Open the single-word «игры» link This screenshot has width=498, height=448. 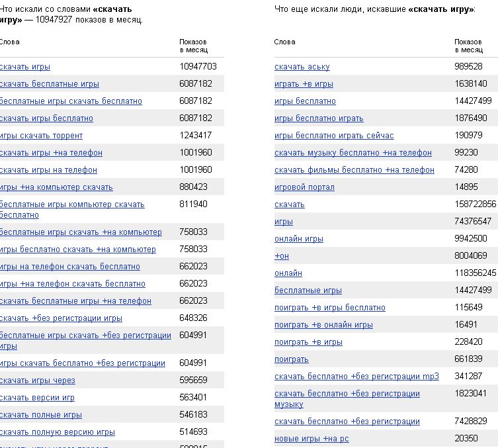pos(284,222)
